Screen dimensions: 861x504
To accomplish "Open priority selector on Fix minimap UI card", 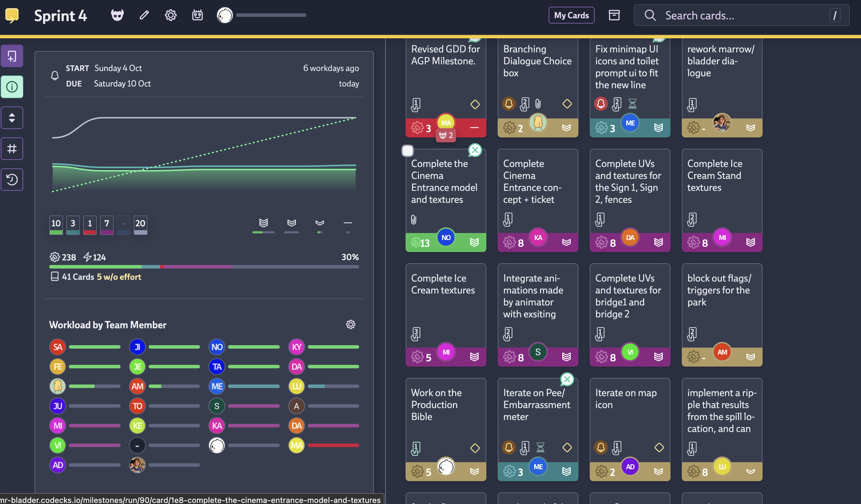I will click(x=659, y=128).
